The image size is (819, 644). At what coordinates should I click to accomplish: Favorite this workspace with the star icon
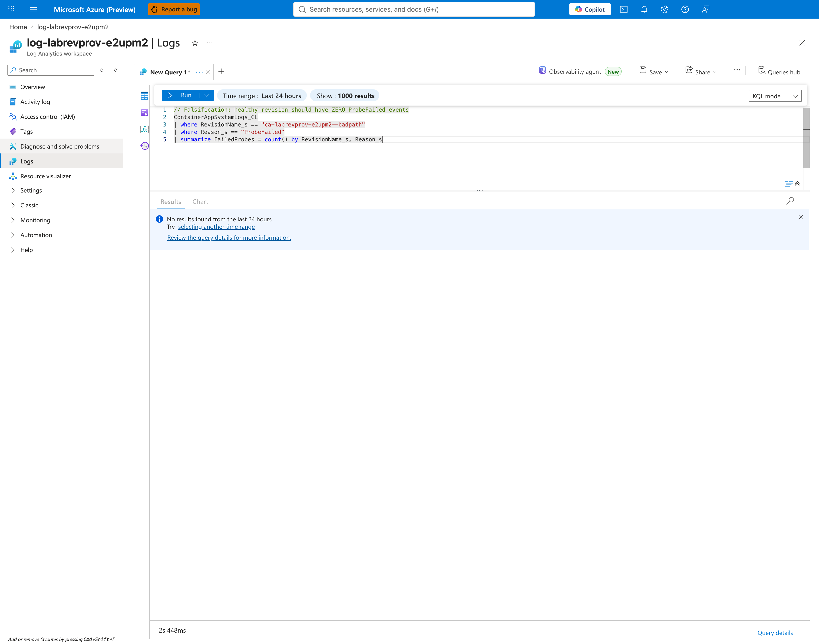coord(195,43)
